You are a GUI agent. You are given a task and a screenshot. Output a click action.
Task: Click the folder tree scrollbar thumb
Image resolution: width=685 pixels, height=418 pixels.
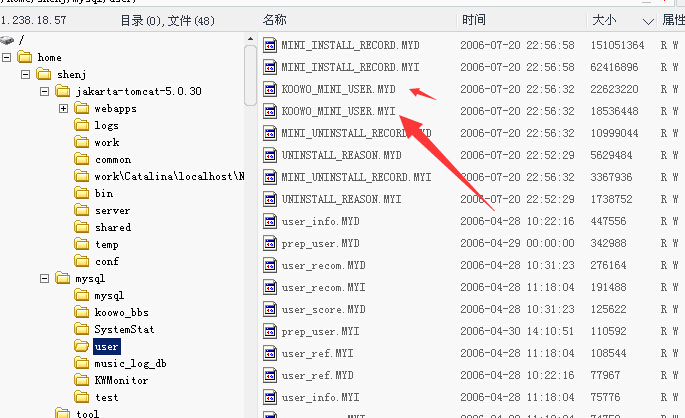tap(250, 76)
